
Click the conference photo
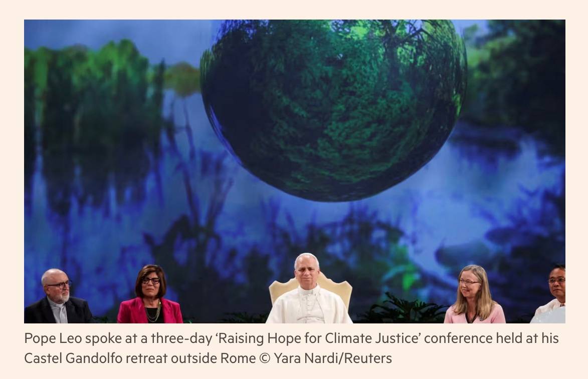294,171
